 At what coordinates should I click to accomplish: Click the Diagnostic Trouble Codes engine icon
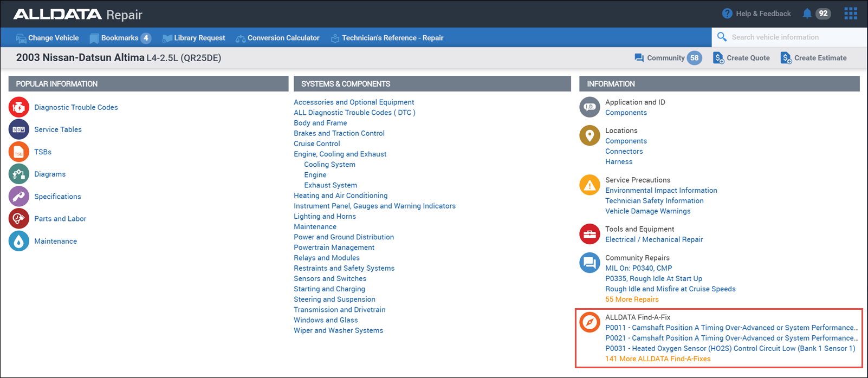19,107
